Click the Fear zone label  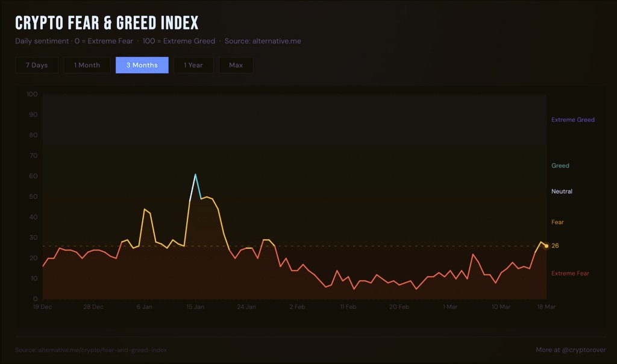pos(557,222)
